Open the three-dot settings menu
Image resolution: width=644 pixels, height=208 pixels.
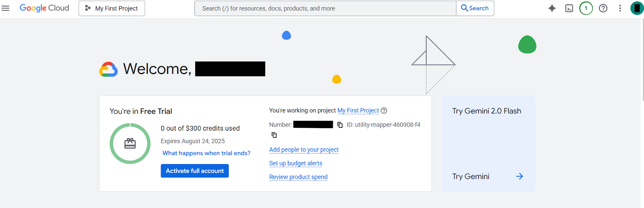620,8
